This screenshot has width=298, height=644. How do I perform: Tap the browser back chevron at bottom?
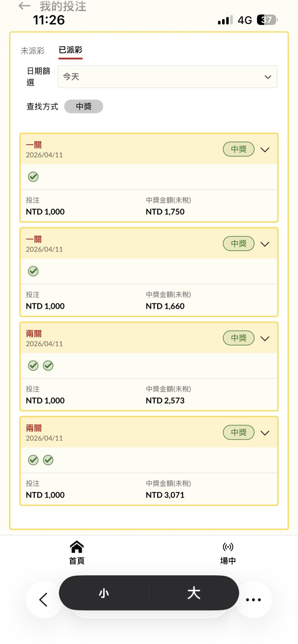coord(43,600)
